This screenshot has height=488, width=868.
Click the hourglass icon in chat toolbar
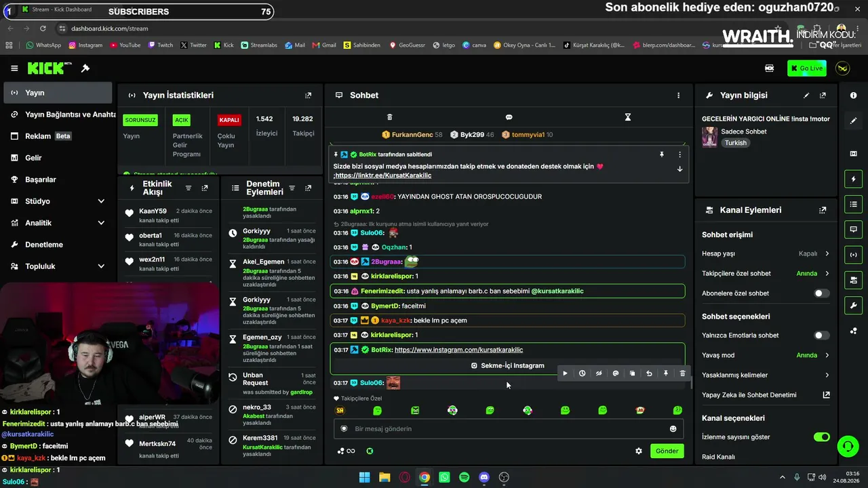click(628, 117)
